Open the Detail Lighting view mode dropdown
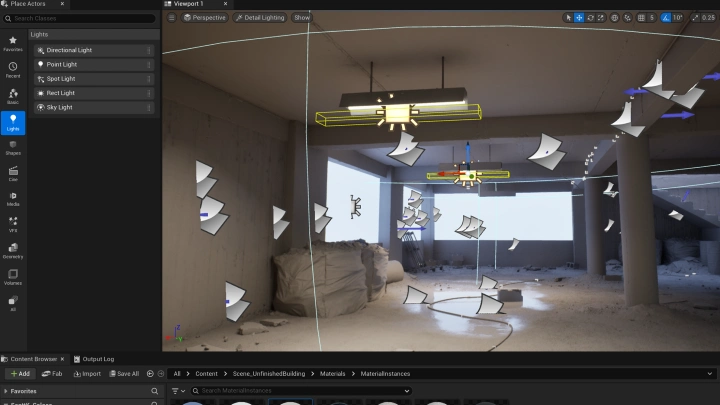This screenshot has height=405, width=720. [260, 17]
